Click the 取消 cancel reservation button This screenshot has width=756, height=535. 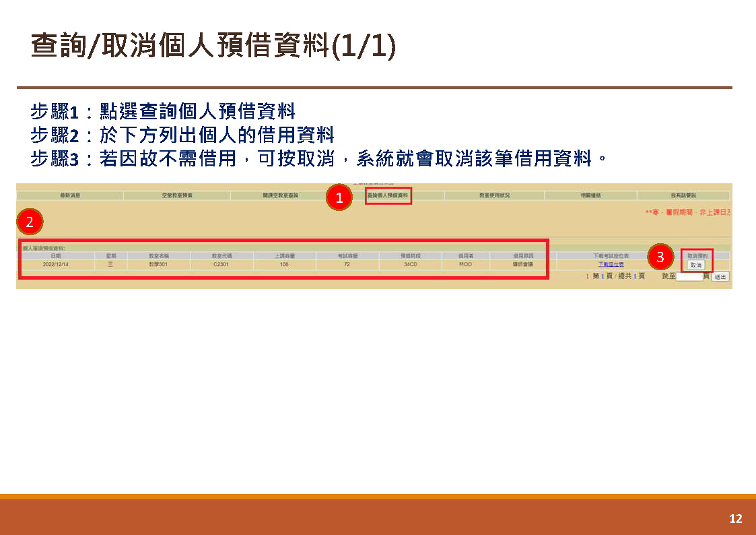click(696, 265)
